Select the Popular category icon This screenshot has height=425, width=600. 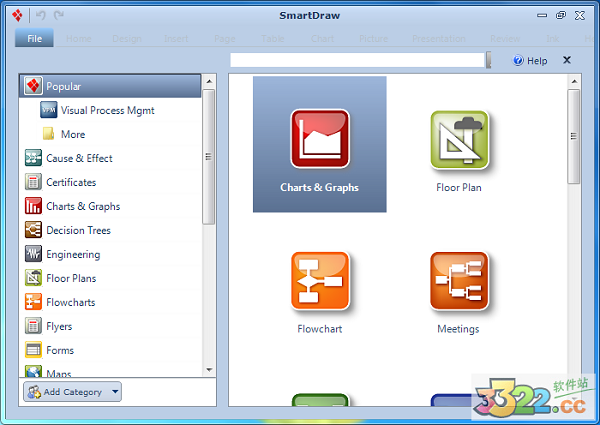click(x=33, y=86)
